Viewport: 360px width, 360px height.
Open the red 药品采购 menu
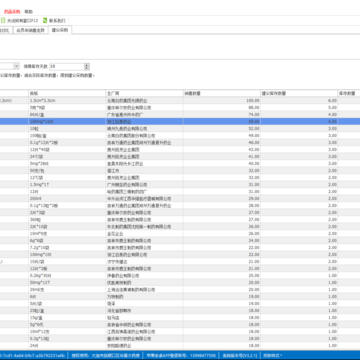pyautogui.click(x=12, y=12)
